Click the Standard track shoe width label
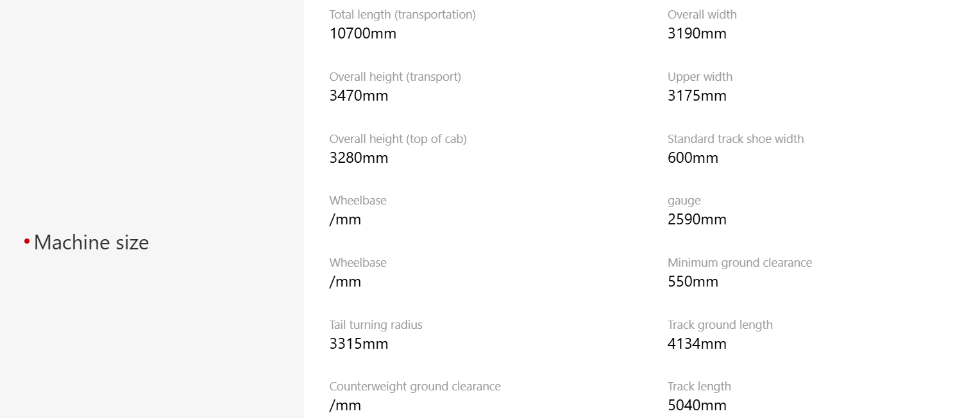The image size is (980, 418). [735, 139]
